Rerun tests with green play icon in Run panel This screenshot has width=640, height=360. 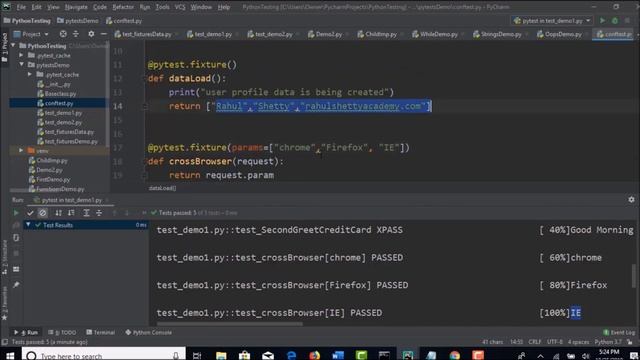click(16, 213)
